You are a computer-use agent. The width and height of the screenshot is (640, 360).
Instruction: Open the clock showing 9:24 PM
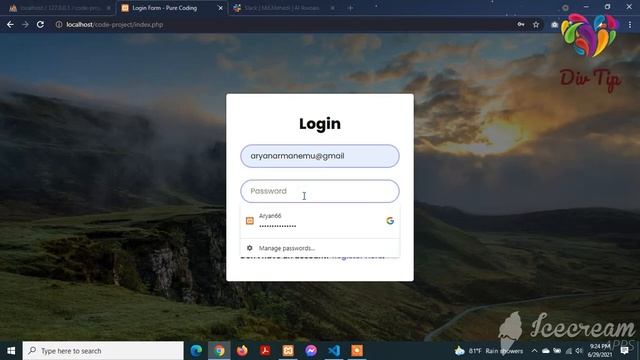point(600,351)
